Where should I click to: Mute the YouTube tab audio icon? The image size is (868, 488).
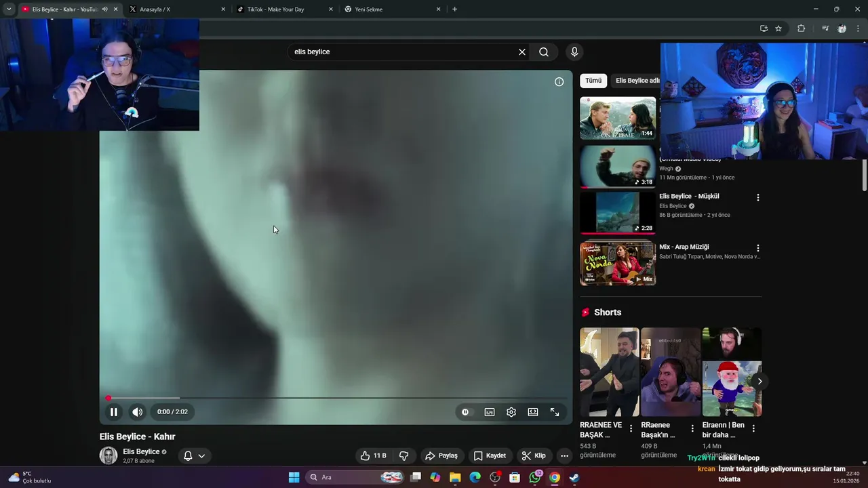[x=104, y=9]
